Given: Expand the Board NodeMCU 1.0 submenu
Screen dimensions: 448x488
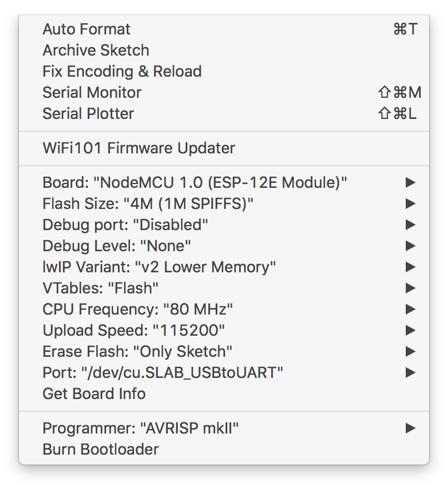Looking at the screenshot, I should 195,182.
